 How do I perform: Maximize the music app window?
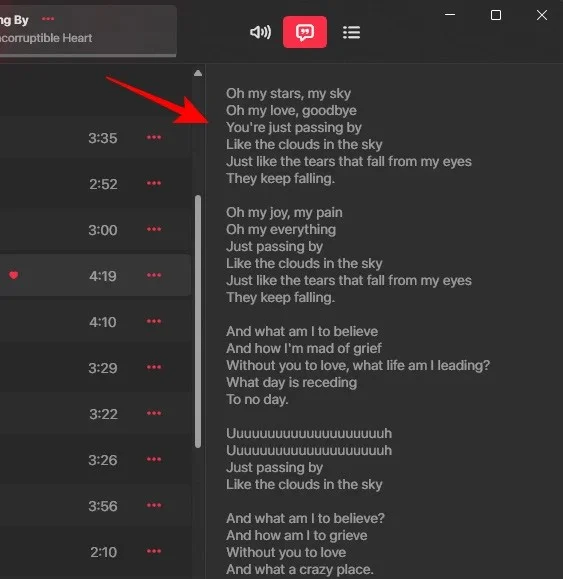coord(496,15)
